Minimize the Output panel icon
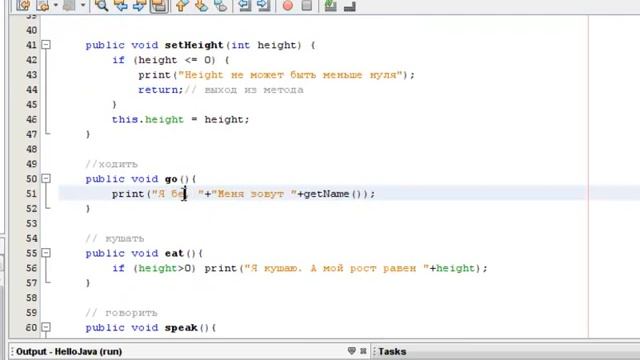The image size is (640, 360). pos(351,351)
